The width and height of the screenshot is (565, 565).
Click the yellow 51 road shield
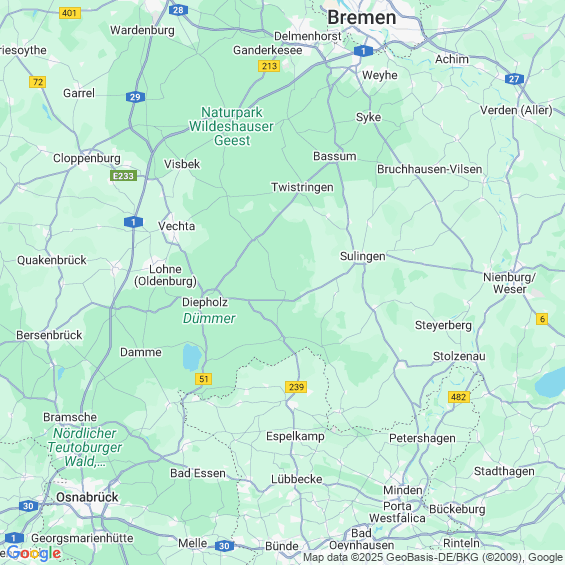click(x=203, y=379)
